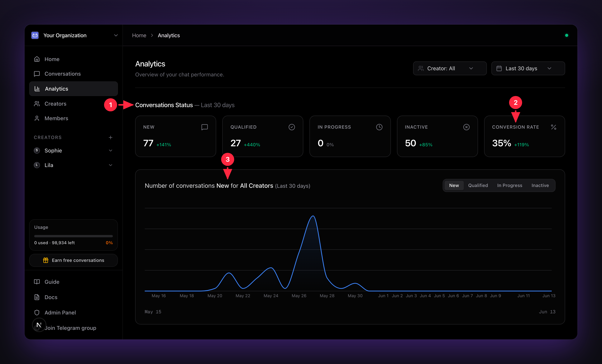Click the breadcrumb chevron separator
602x364 pixels.
[x=152, y=36]
